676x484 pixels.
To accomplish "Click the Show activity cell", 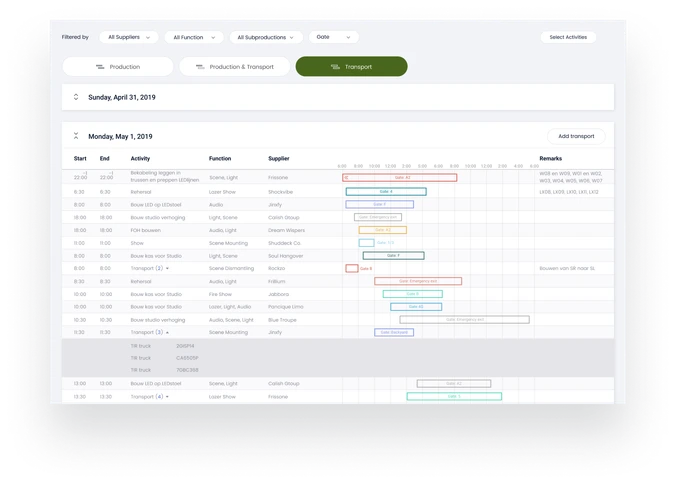I will tap(137, 244).
